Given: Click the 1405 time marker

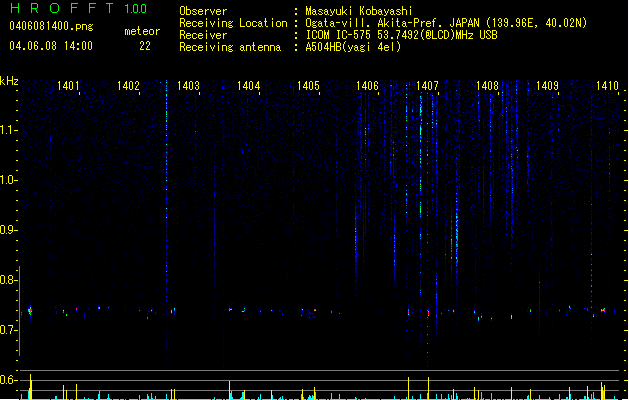Looking at the screenshot, I should click(x=308, y=85).
